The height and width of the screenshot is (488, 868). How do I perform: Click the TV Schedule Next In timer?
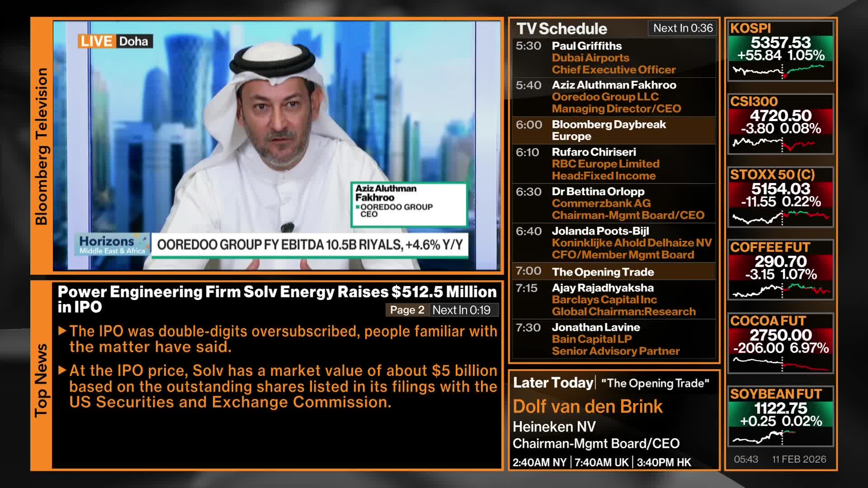pyautogui.click(x=683, y=28)
